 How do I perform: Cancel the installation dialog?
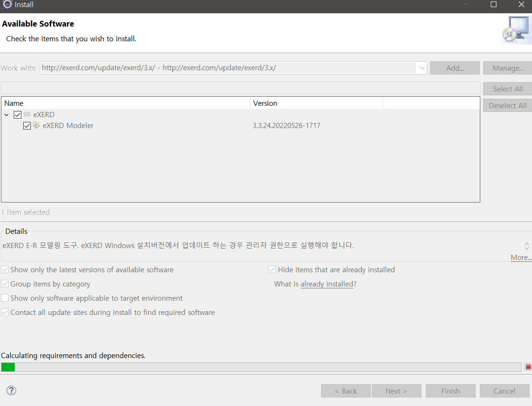pos(504,391)
